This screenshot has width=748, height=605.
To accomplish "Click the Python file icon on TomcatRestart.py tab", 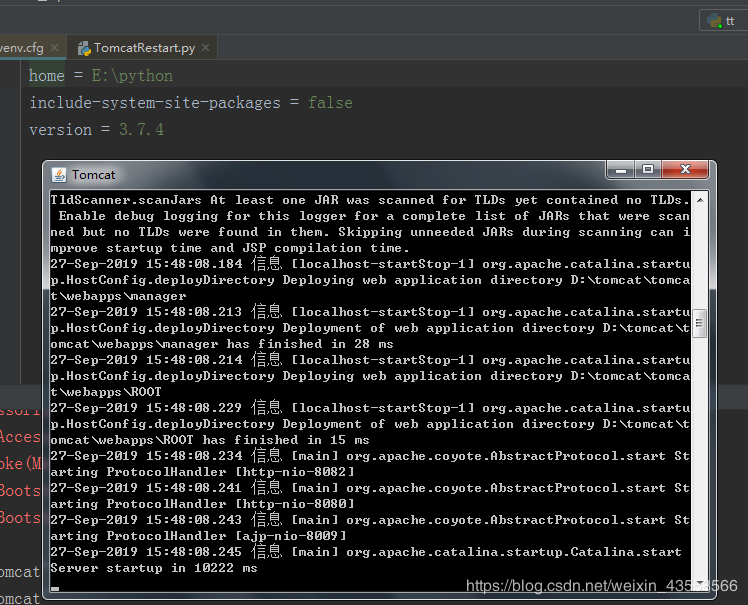I will click(84, 48).
